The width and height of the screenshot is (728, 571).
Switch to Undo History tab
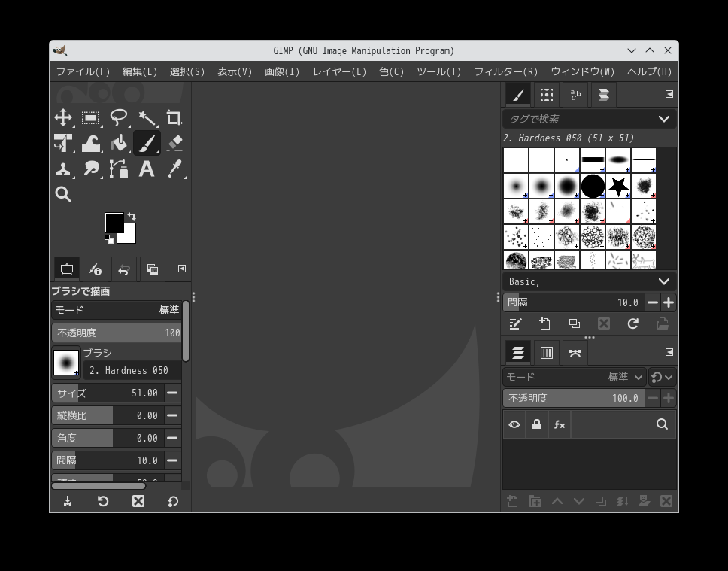[123, 269]
